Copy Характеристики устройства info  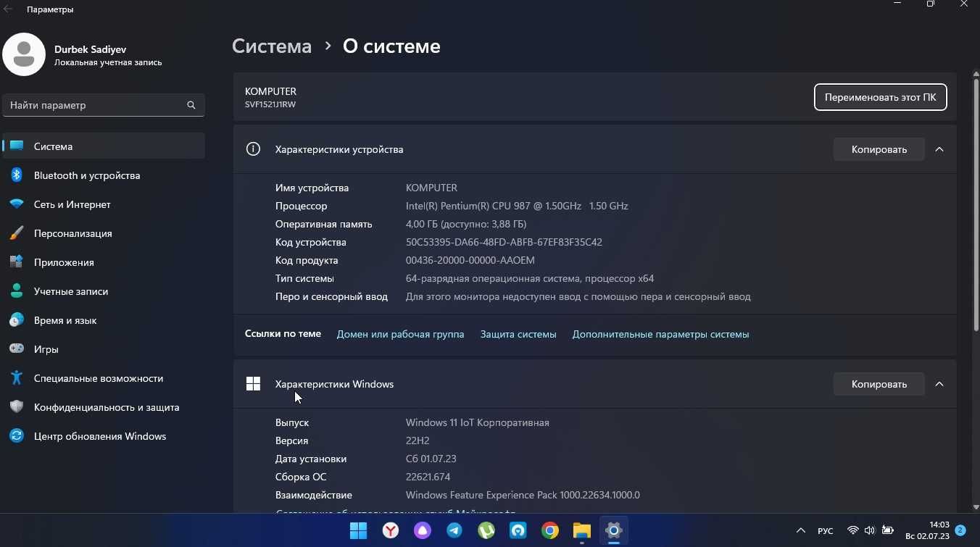(x=879, y=149)
